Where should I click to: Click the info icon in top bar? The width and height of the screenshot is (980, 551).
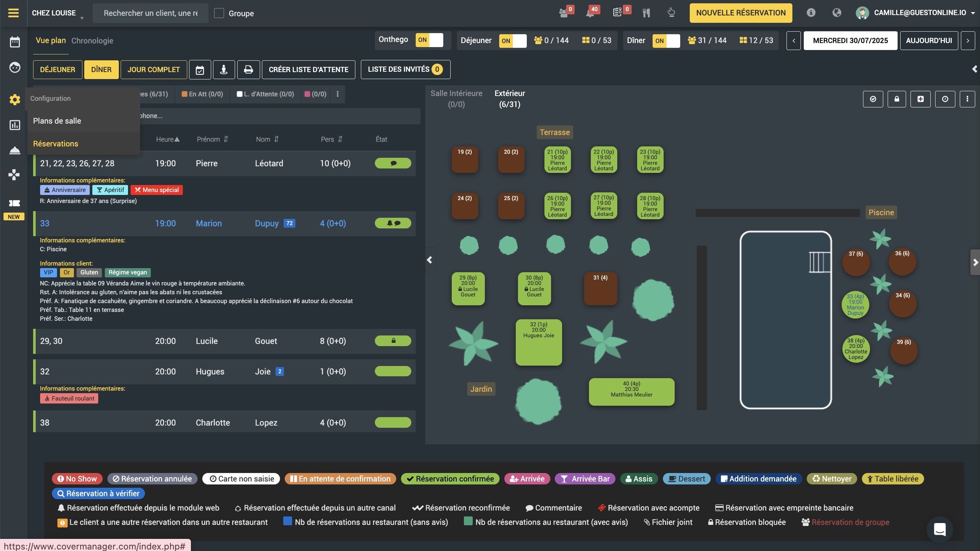[811, 13]
